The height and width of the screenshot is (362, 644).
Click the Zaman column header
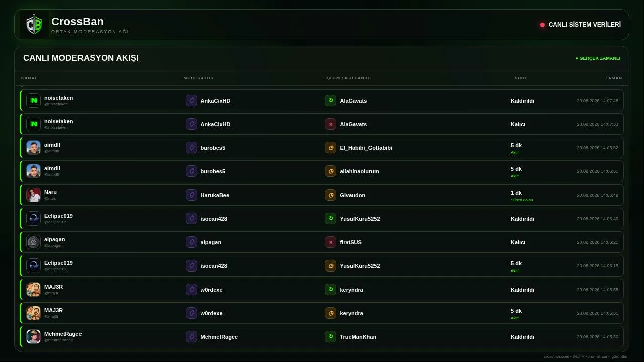(613, 78)
